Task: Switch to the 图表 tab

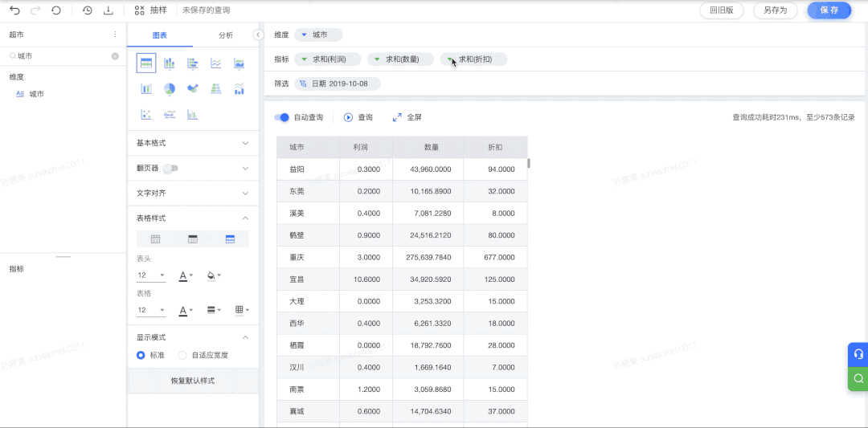Action: (x=159, y=35)
